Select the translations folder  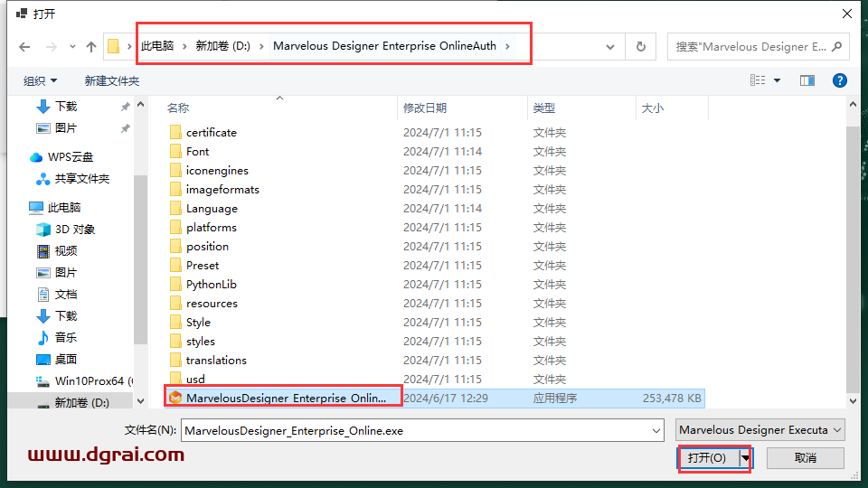point(216,361)
